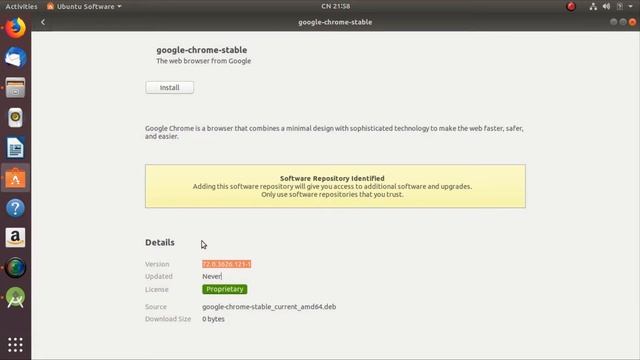The image size is (640, 360).
Task: Click google-chrome-stable app name heading
Action: [202, 50]
